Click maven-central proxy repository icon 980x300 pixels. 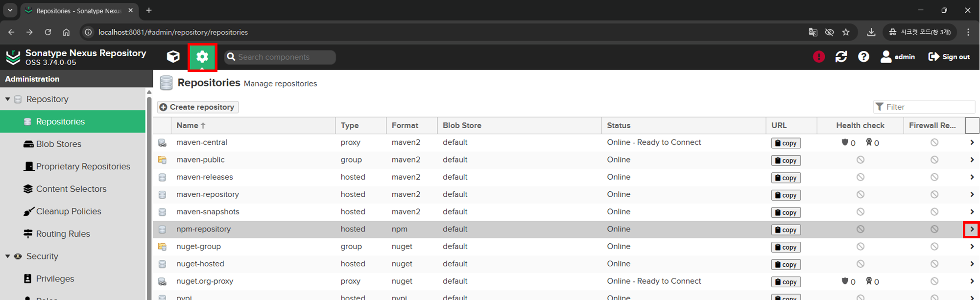pos(162,143)
